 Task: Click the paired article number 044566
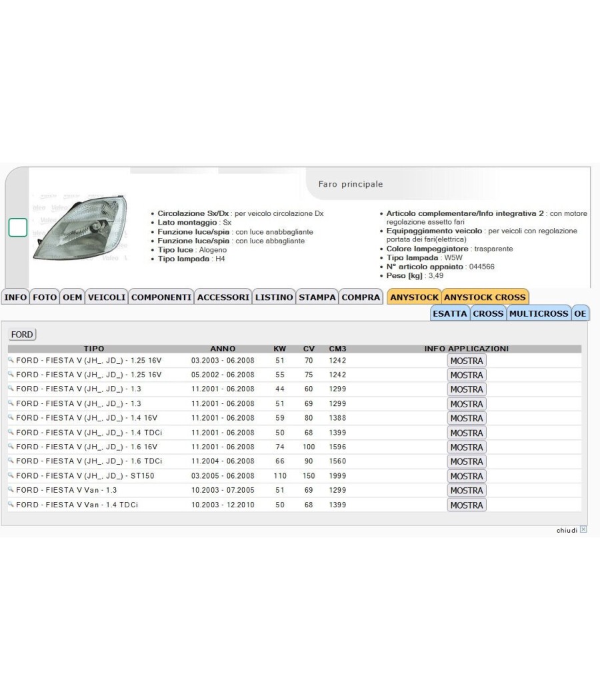[x=482, y=267]
